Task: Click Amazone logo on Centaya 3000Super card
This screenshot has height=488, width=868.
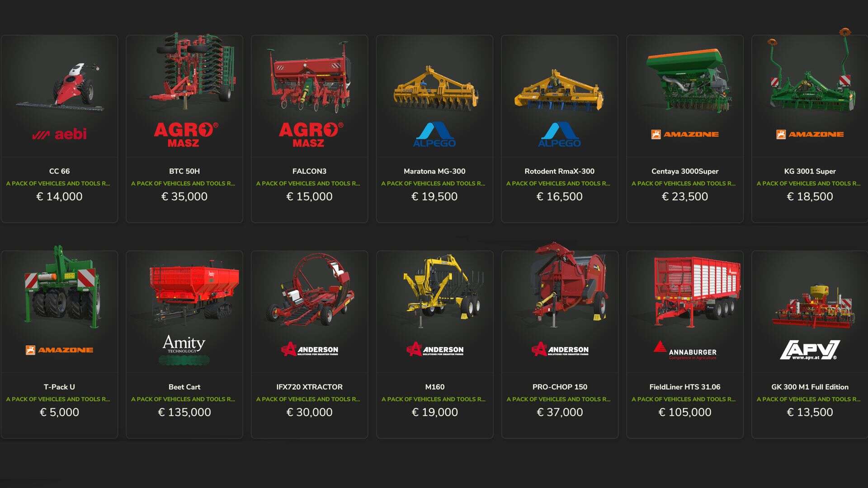Action: [684, 134]
